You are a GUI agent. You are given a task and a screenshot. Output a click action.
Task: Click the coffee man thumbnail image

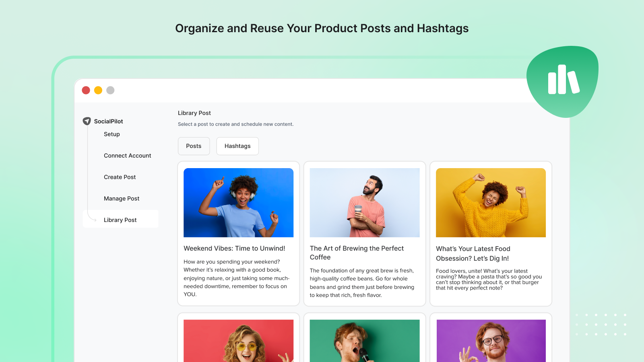(364, 203)
